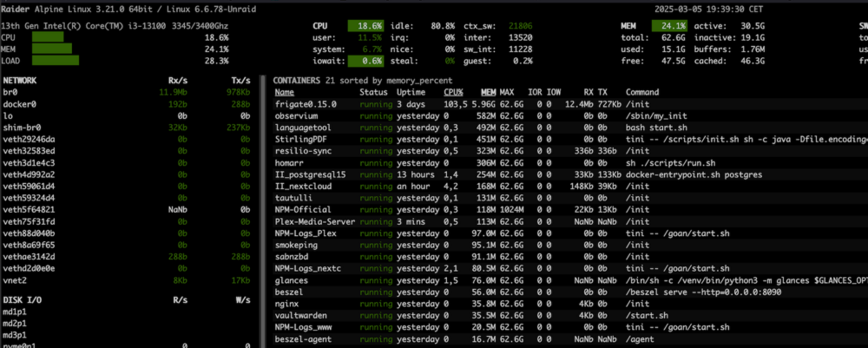
Task: Click the date and time display
Action: (707, 10)
